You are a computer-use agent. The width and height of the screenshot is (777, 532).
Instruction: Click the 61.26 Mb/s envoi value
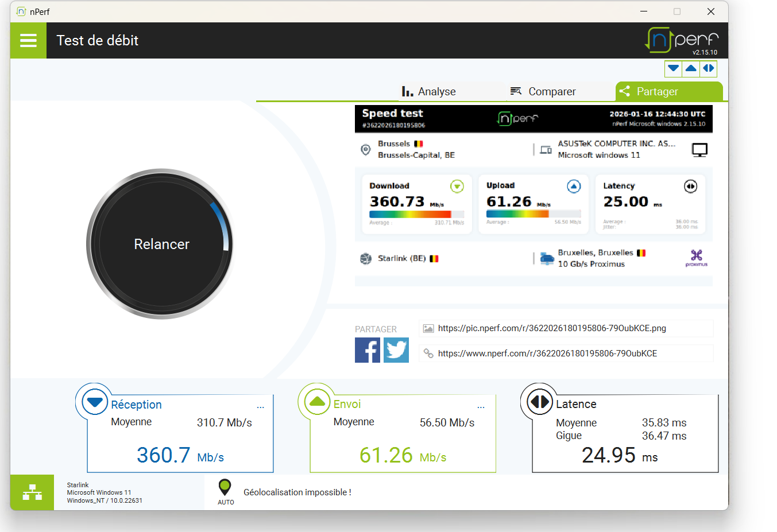[x=403, y=455]
